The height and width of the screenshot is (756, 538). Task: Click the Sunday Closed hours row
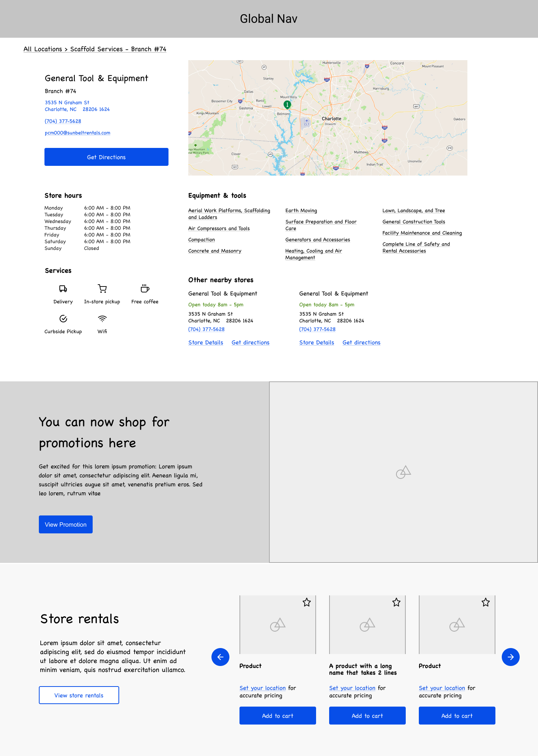pos(72,248)
